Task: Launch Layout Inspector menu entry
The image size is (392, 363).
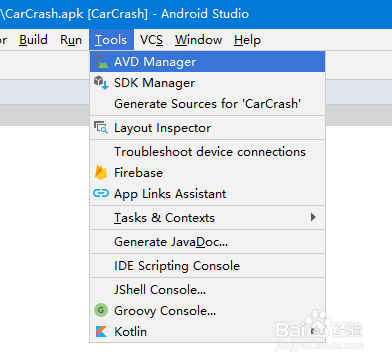Action: pyautogui.click(x=207, y=128)
